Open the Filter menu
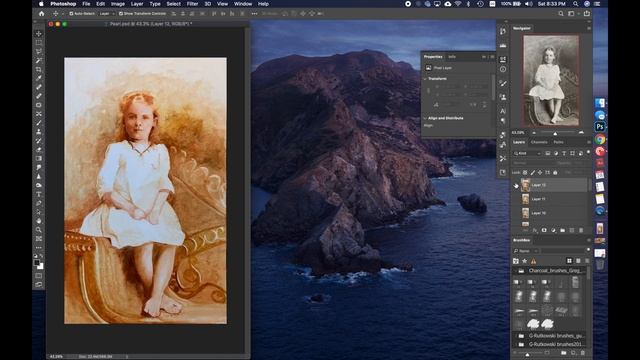 (x=192, y=4)
